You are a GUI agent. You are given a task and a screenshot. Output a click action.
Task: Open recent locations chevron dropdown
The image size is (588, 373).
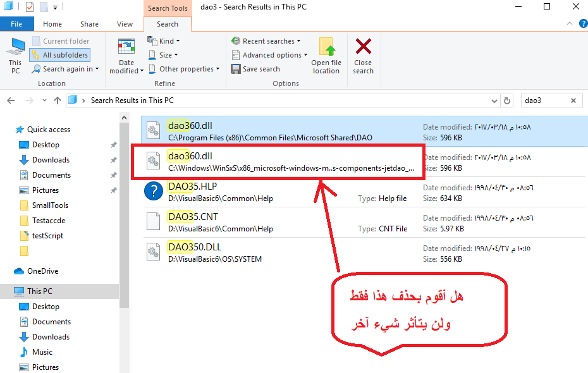pyautogui.click(x=44, y=101)
